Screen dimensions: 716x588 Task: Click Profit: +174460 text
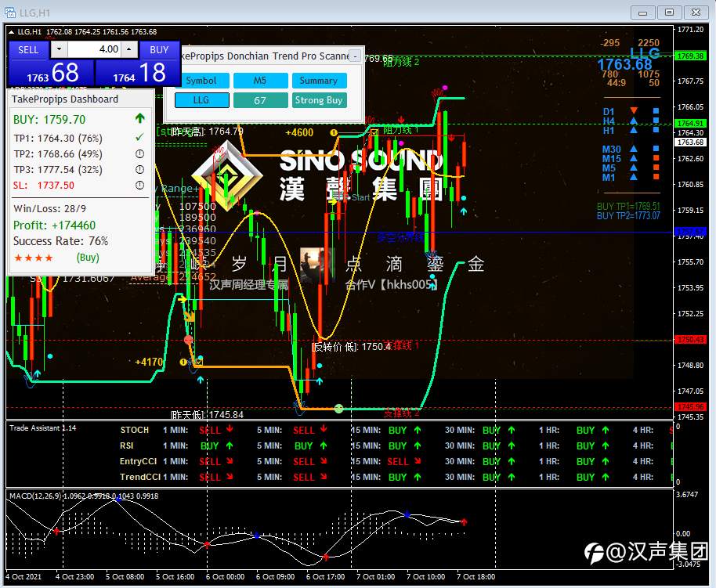pos(54,225)
